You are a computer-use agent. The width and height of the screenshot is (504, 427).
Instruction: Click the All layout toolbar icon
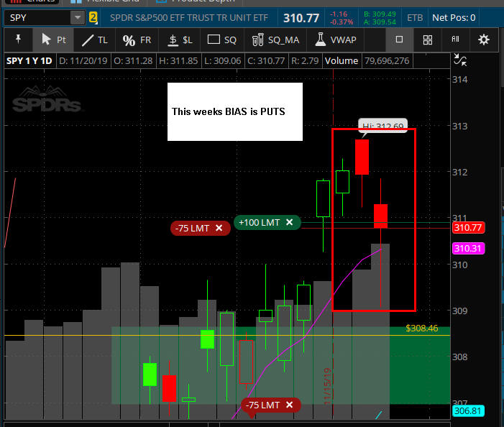click(x=455, y=40)
